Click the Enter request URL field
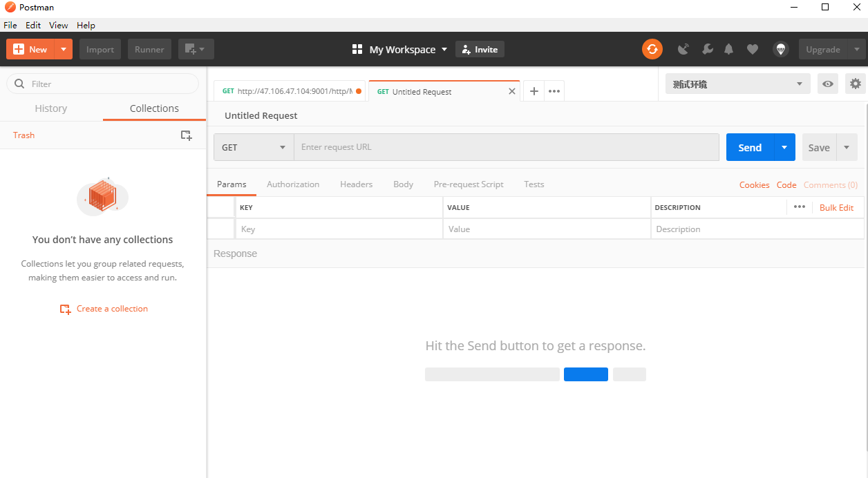The width and height of the screenshot is (868, 478). tap(507, 147)
